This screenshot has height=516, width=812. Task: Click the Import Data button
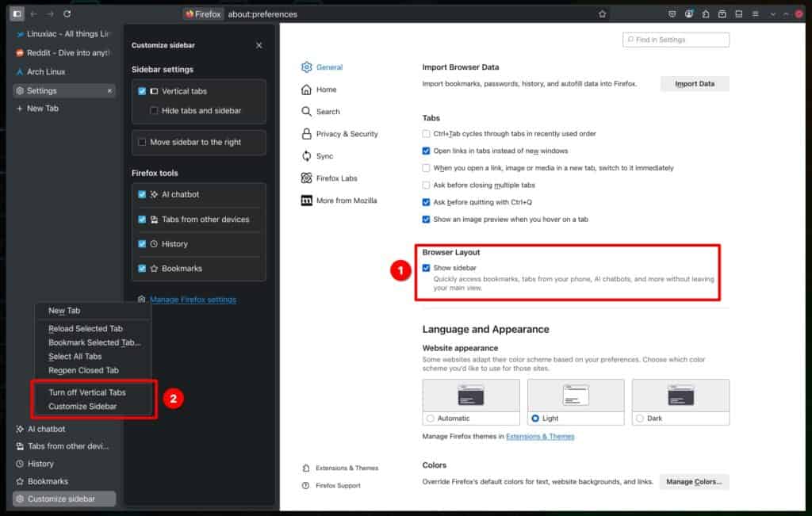[x=694, y=84]
